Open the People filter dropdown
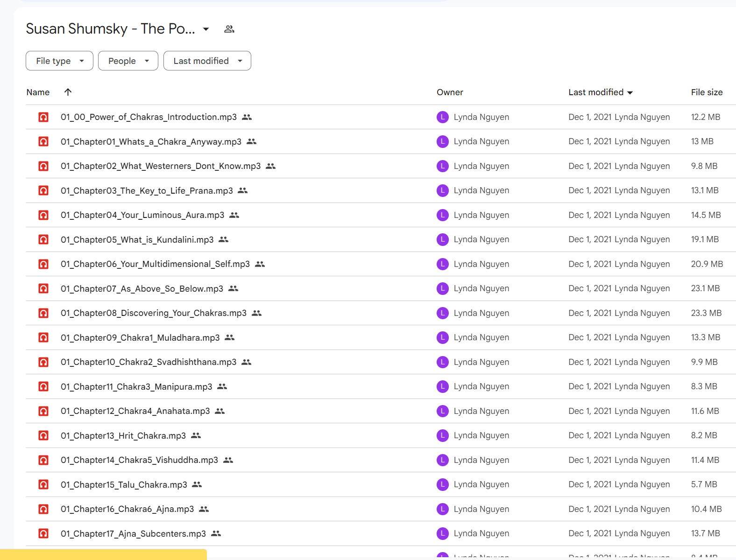736x560 pixels. [128, 61]
